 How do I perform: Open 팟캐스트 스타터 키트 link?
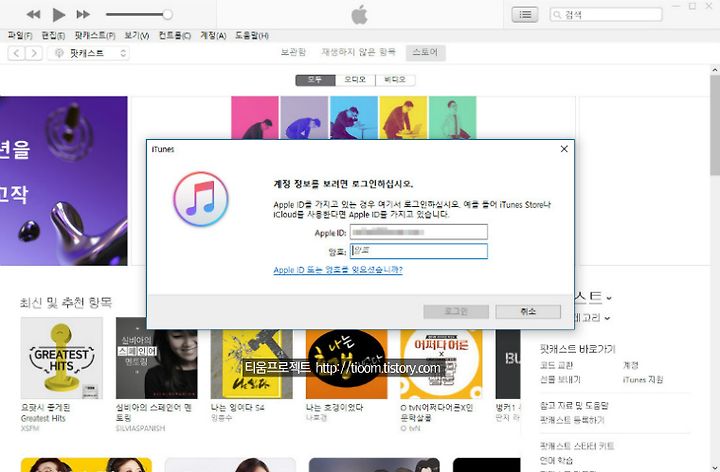coord(577,446)
